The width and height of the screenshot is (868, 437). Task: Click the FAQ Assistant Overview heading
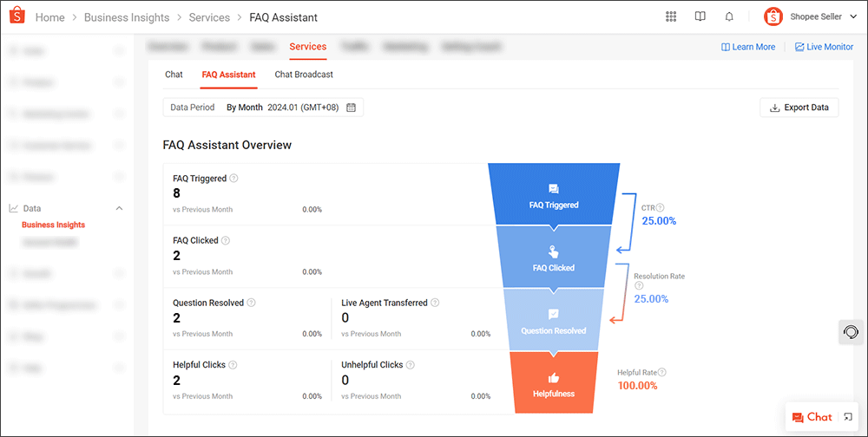click(x=227, y=145)
